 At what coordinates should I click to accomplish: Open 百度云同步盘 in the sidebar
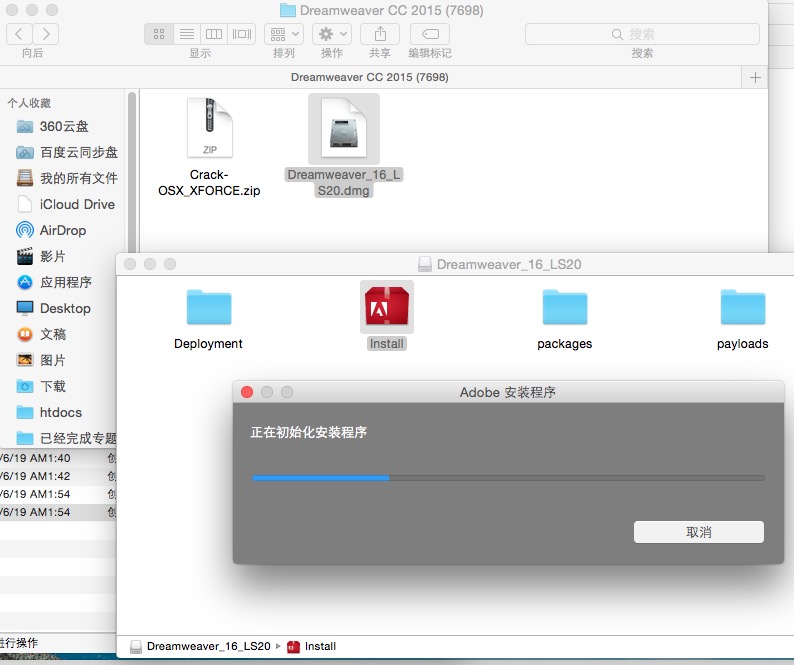point(67,152)
